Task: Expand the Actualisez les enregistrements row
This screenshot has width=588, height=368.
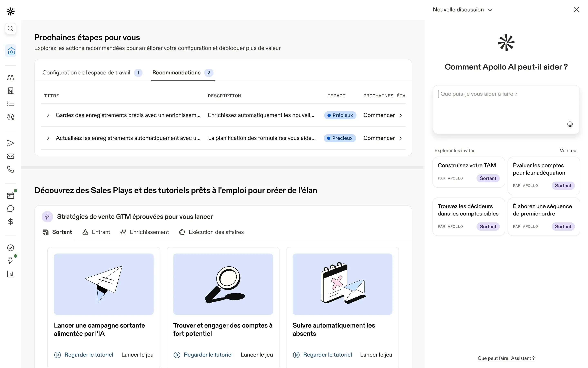Action: 48,138
